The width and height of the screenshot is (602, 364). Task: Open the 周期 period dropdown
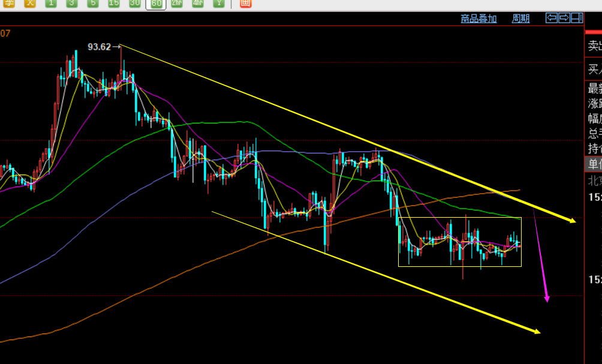tap(520, 19)
